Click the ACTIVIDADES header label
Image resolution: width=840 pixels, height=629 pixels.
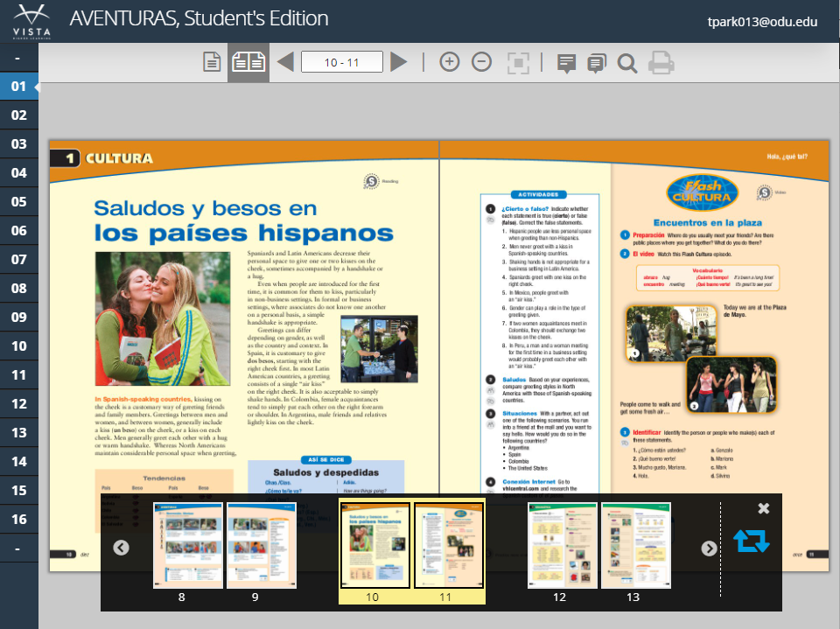click(x=538, y=194)
